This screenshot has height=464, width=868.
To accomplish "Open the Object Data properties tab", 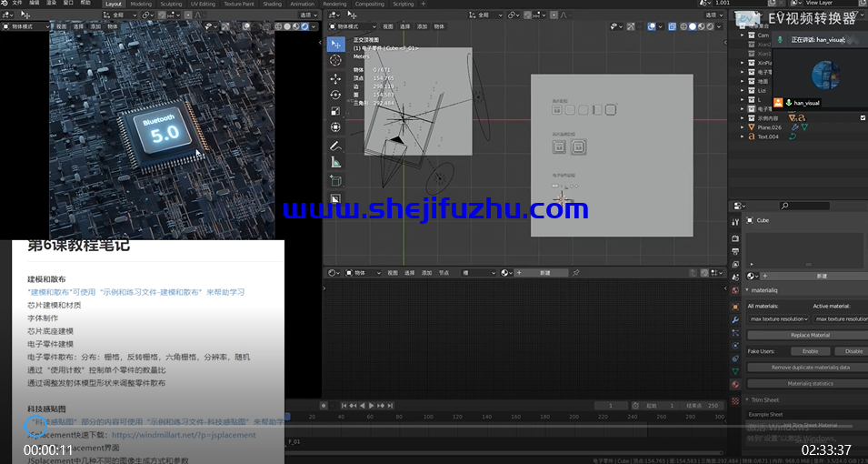I will coord(735,371).
